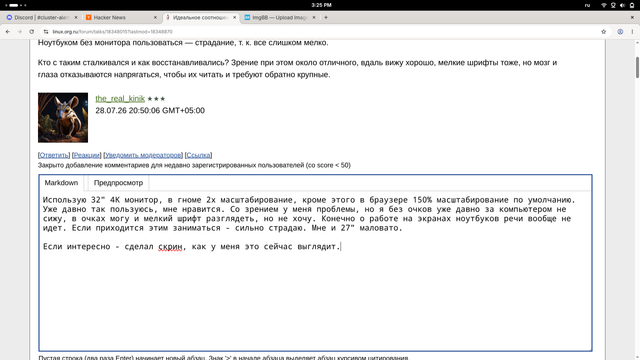Close the Hacker News tab

coord(155,18)
